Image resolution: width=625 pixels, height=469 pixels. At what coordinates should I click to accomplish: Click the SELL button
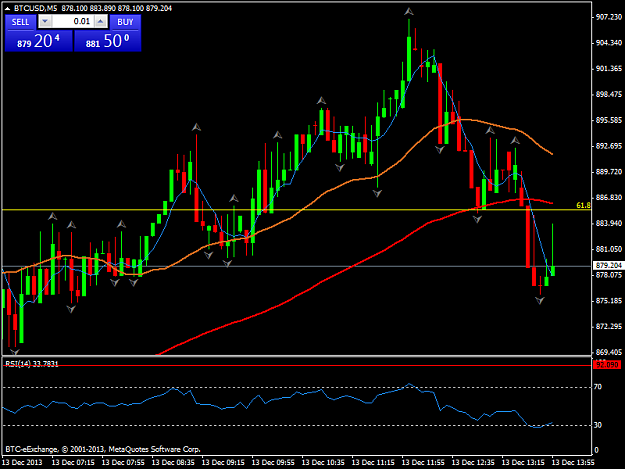coord(20,22)
